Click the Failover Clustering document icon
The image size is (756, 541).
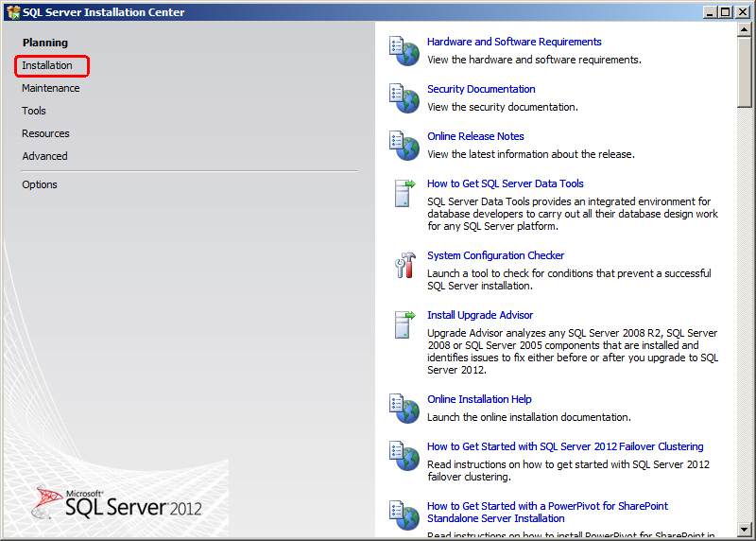[x=404, y=456]
